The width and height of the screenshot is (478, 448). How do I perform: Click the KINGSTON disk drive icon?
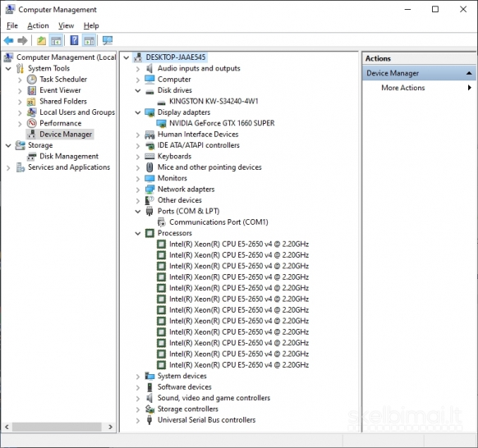(161, 103)
